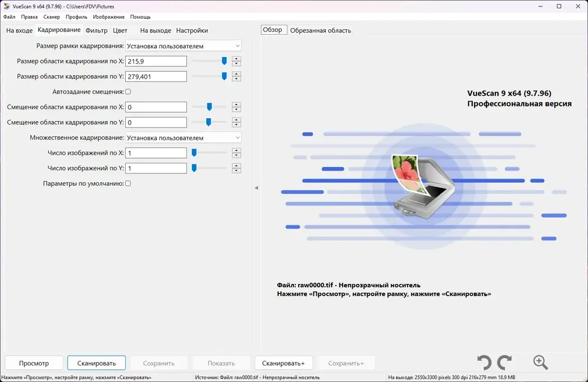Click the scanner illustration in preview

(x=423, y=186)
